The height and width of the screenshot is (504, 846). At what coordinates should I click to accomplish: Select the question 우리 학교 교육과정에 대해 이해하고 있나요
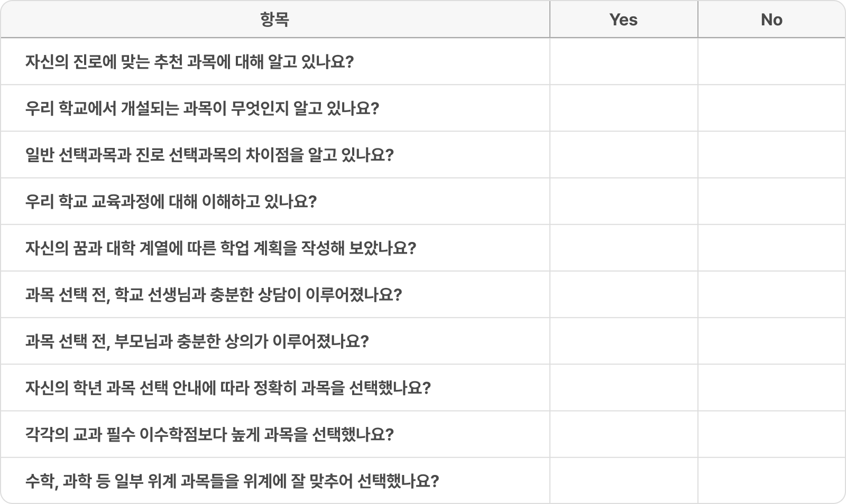171,201
